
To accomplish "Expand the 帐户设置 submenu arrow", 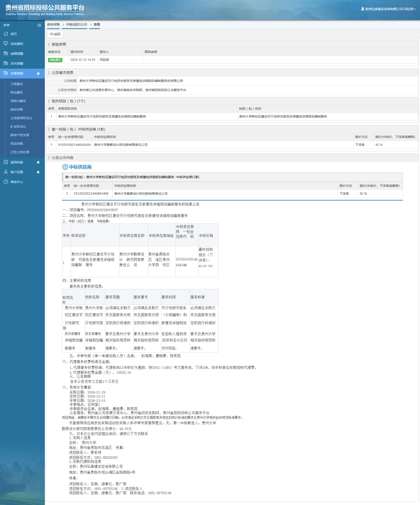I will pyautogui.click(x=38, y=172).
